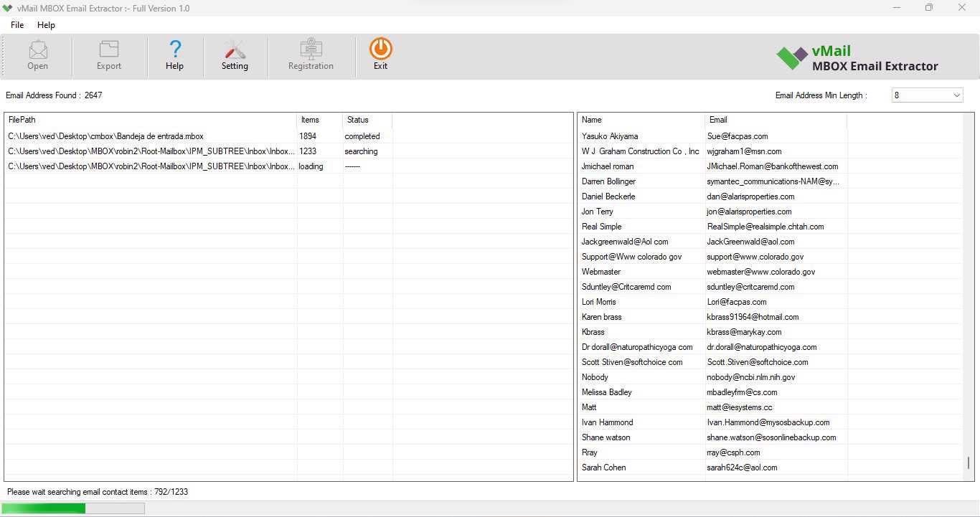Click email kbrass@marykay.com
980x517 pixels.
[744, 332]
